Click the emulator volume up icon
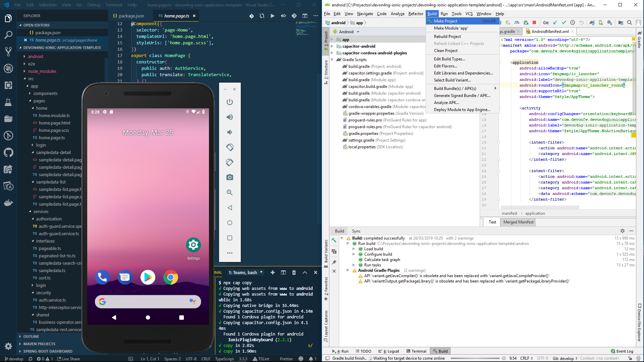The image size is (644, 362). pos(229,117)
